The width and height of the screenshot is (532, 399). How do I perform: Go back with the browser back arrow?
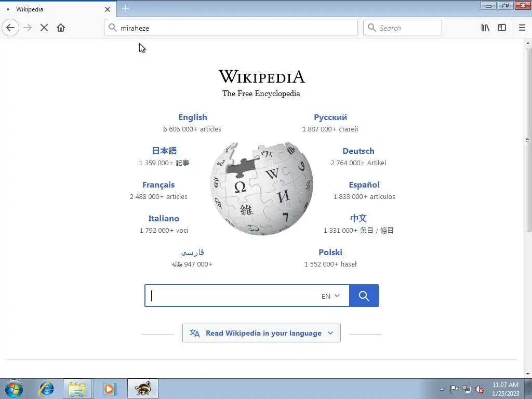(10, 28)
